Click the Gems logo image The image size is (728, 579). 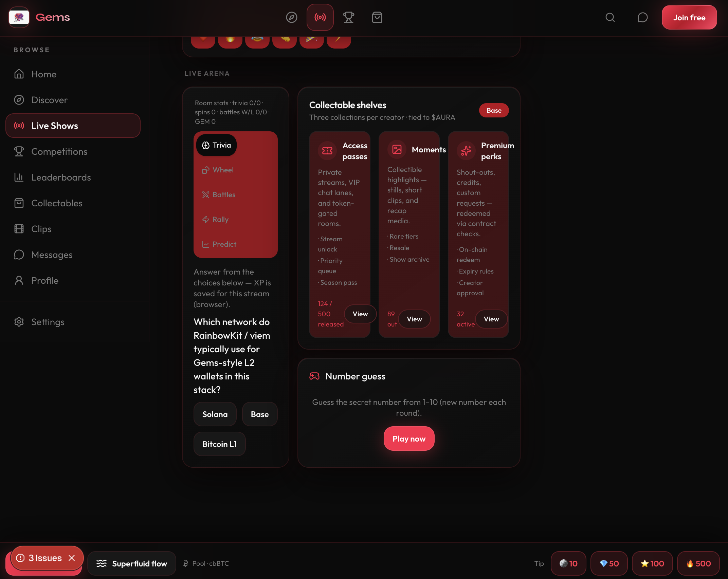pyautogui.click(x=19, y=17)
